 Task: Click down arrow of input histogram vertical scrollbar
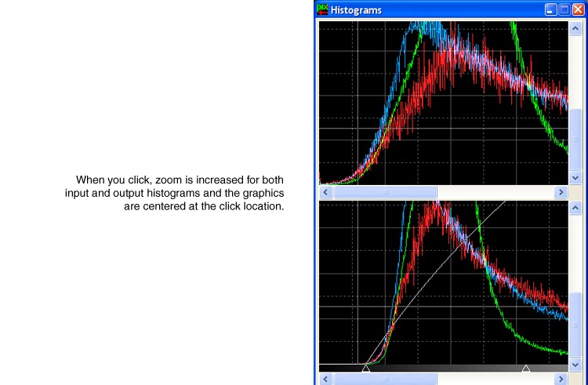coord(575,178)
